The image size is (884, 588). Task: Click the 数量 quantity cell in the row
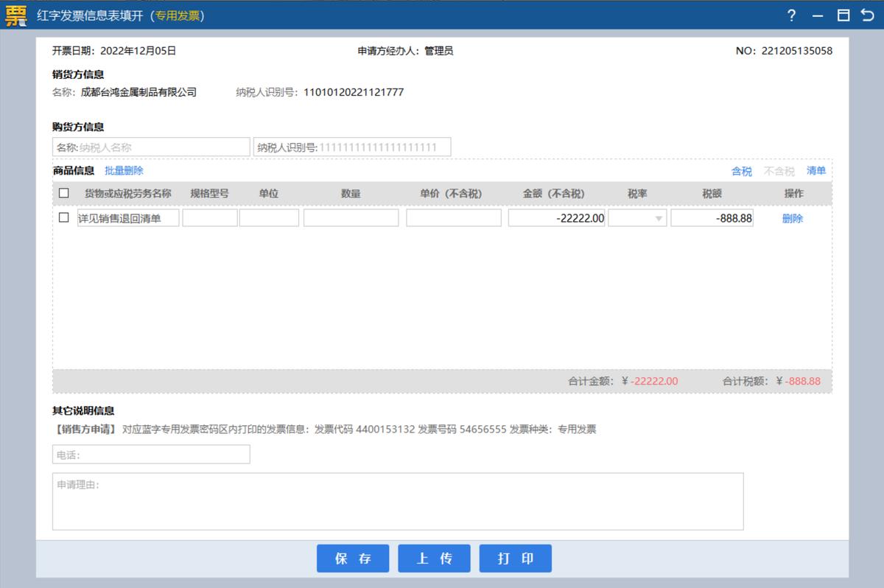[351, 217]
